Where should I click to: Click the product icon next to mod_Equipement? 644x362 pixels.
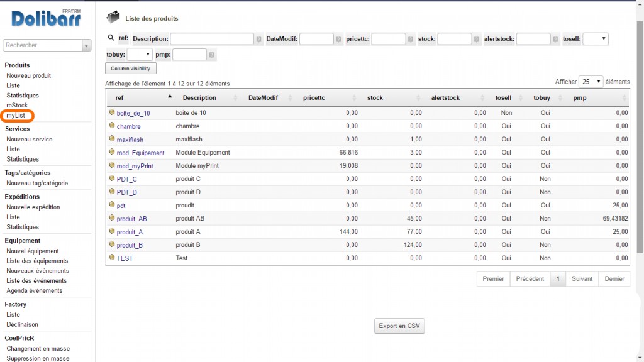[x=112, y=152]
